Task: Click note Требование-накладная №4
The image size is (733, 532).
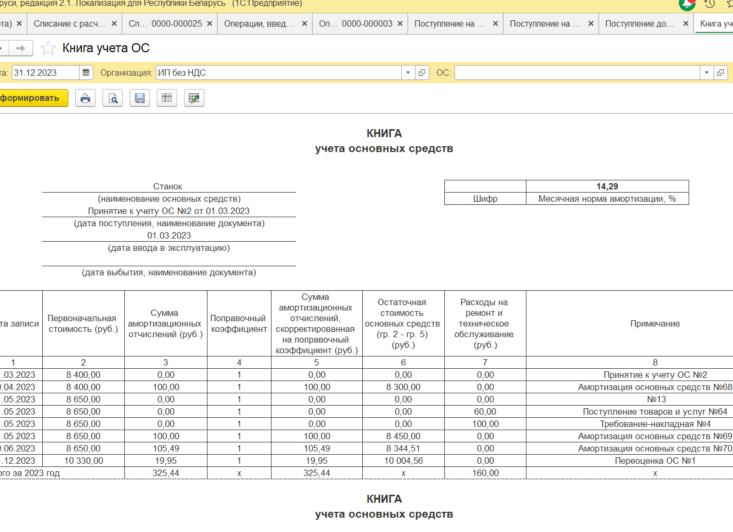Action: 655,424
